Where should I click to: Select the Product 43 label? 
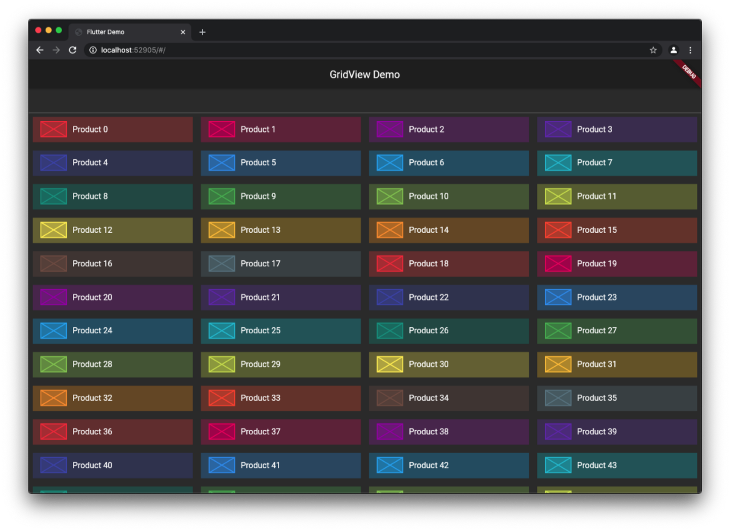click(x=597, y=465)
